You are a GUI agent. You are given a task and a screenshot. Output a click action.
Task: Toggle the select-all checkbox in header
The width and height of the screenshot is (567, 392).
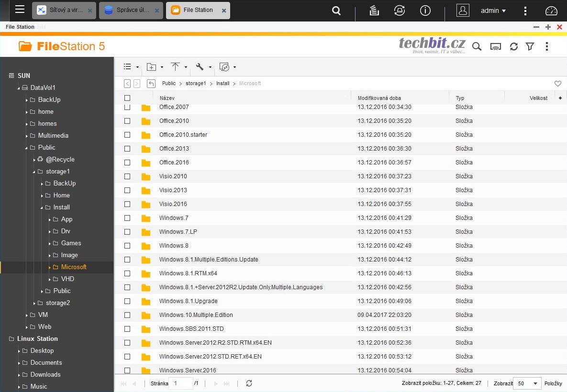click(127, 98)
